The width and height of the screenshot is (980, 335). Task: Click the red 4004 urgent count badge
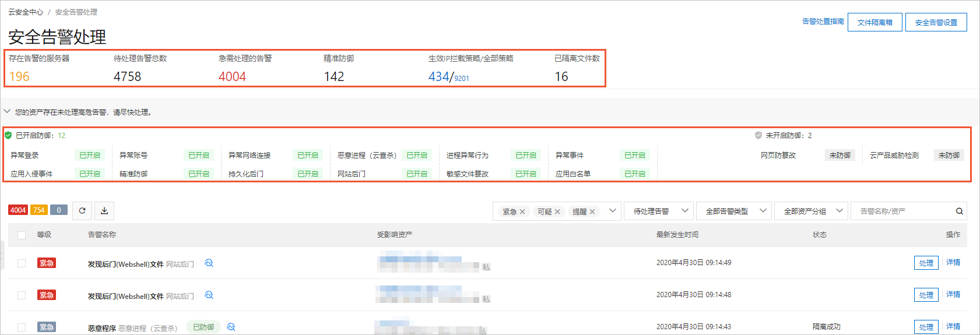click(18, 210)
